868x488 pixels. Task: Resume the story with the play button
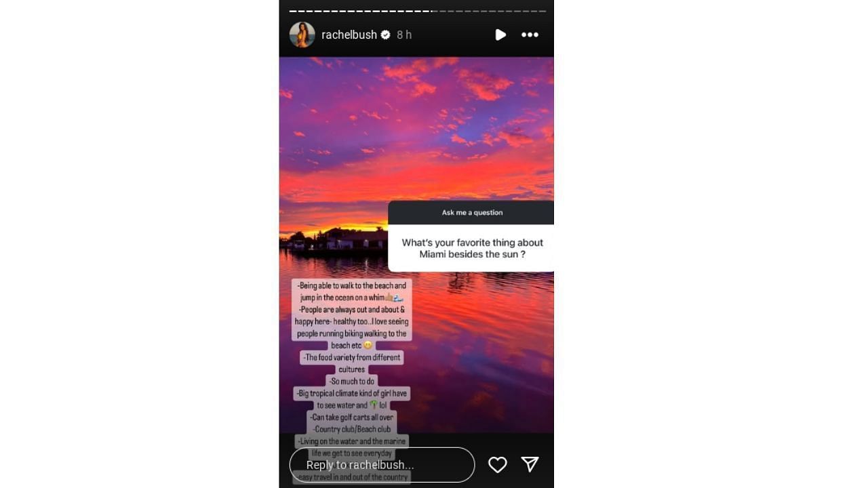(500, 35)
